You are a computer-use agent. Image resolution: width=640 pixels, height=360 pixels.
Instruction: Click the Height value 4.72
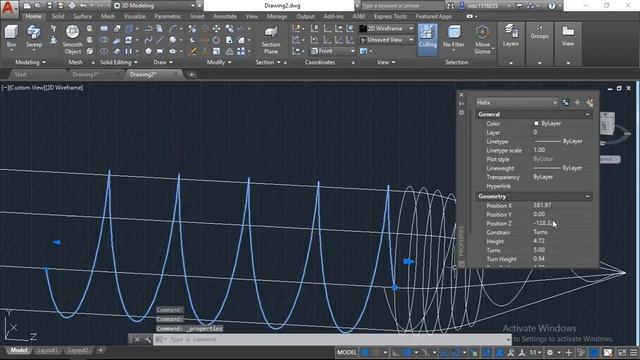click(539, 241)
